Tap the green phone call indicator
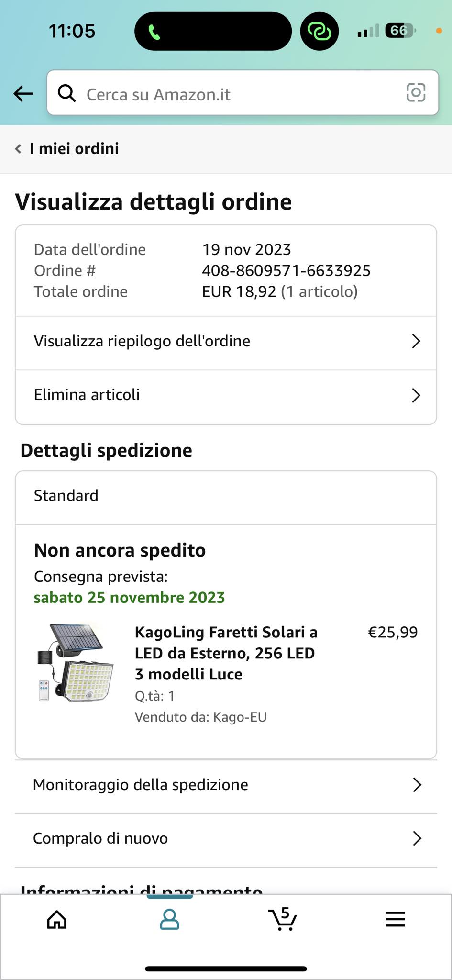This screenshot has width=452, height=980. pyautogui.click(x=154, y=32)
